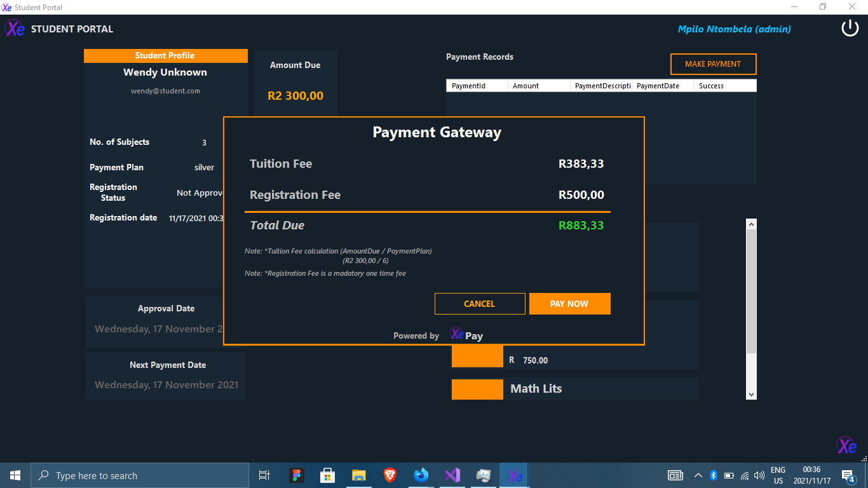Screen dimensions: 868x488
Task: Click the Math Lits subject name
Action: [536, 388]
